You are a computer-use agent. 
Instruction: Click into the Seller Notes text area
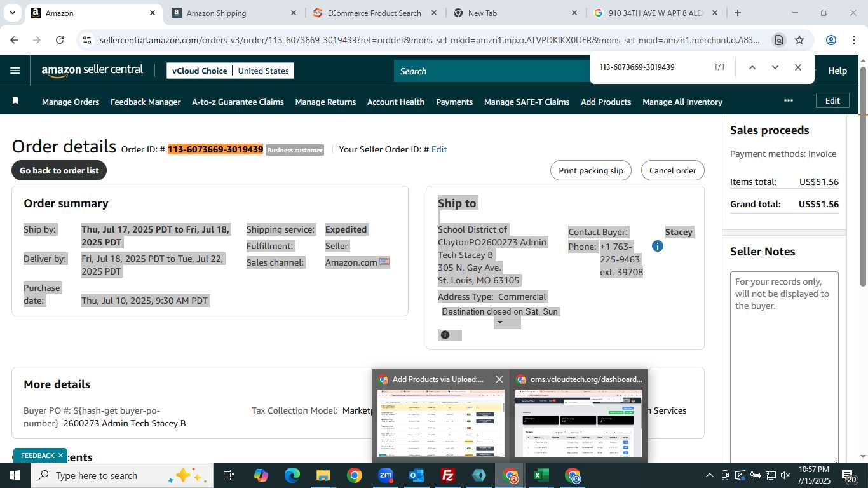click(784, 367)
